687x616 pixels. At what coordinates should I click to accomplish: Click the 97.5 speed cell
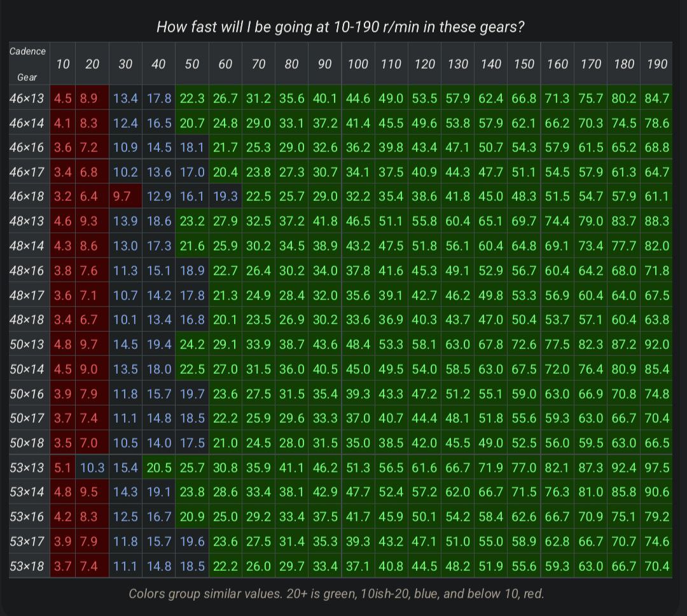656,468
